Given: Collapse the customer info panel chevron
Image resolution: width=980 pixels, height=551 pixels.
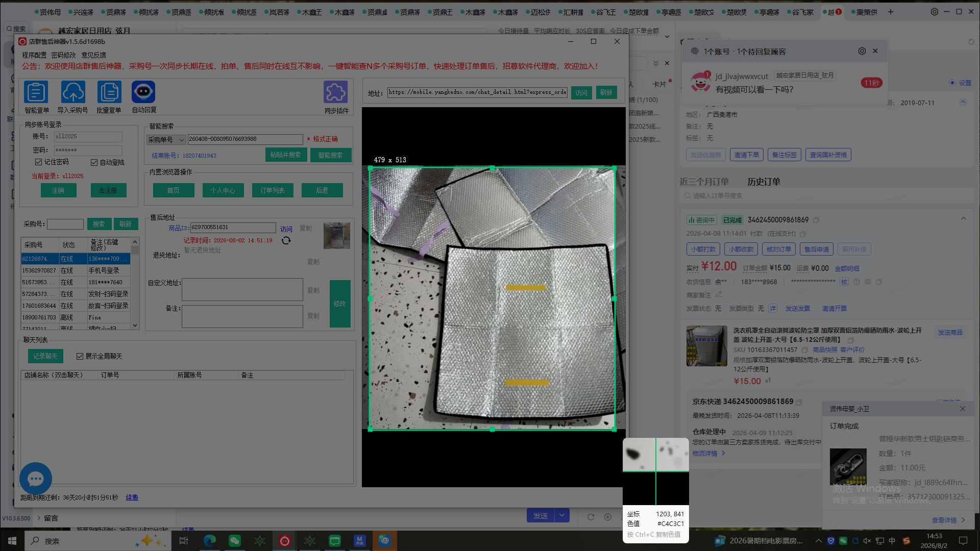Looking at the screenshot, I should [963, 102].
